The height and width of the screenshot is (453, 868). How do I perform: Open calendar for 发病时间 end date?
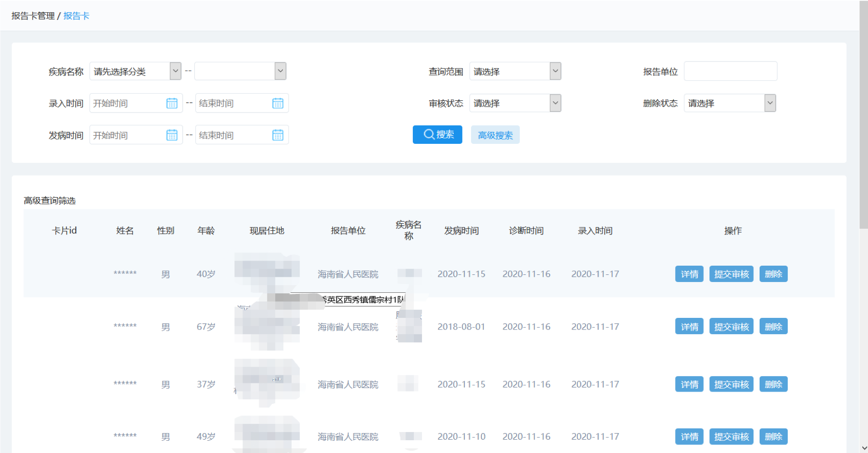click(x=278, y=135)
